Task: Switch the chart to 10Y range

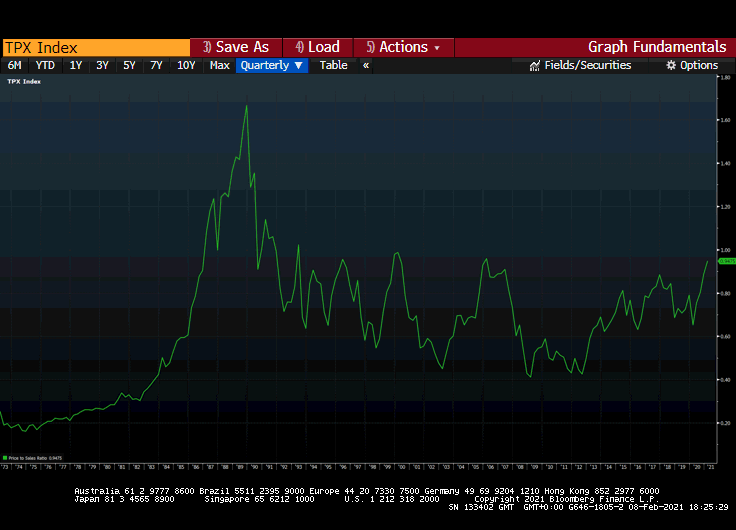Action: point(186,65)
